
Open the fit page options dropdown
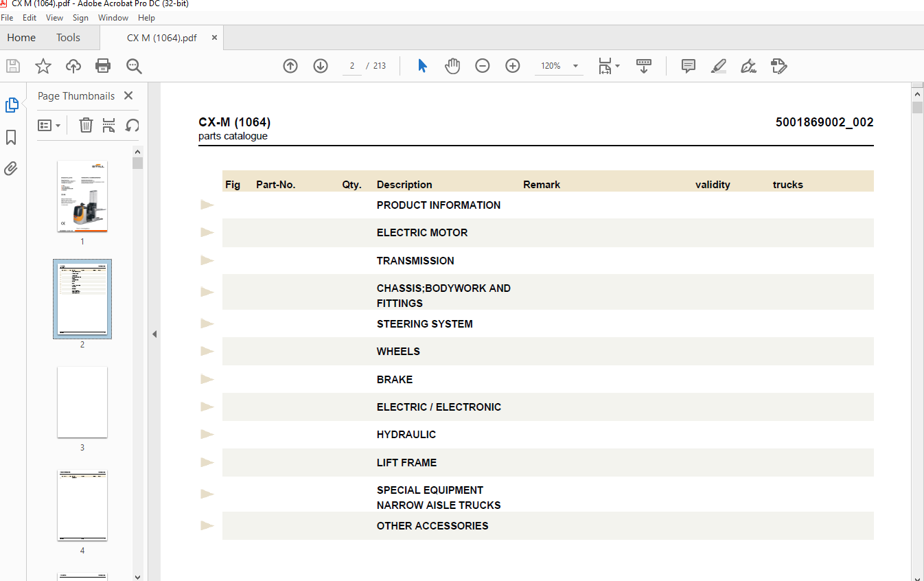609,66
